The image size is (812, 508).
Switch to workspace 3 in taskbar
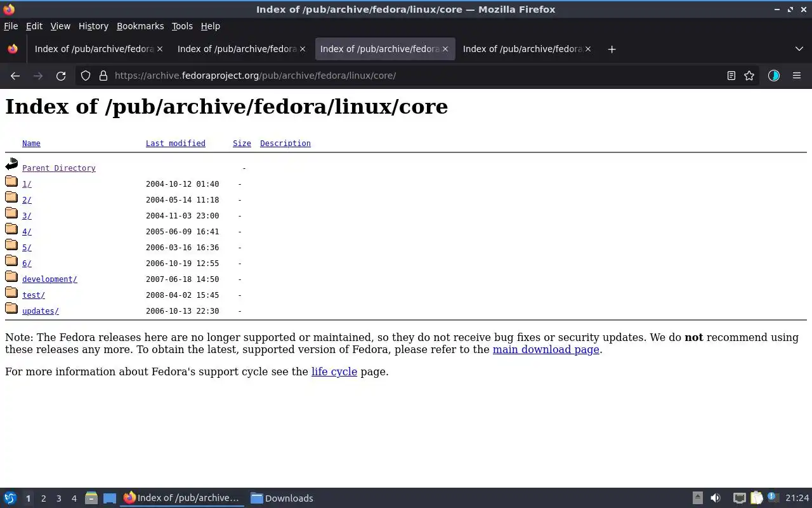click(58, 498)
